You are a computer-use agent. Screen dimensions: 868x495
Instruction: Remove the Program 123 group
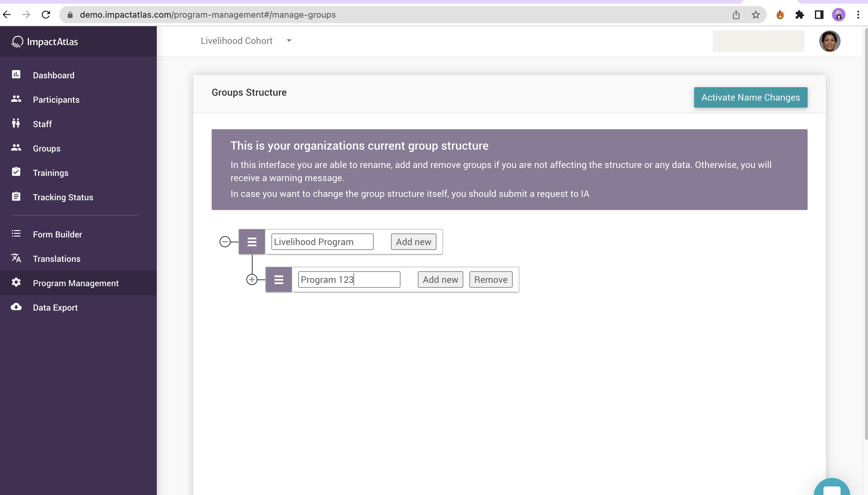[x=490, y=280]
